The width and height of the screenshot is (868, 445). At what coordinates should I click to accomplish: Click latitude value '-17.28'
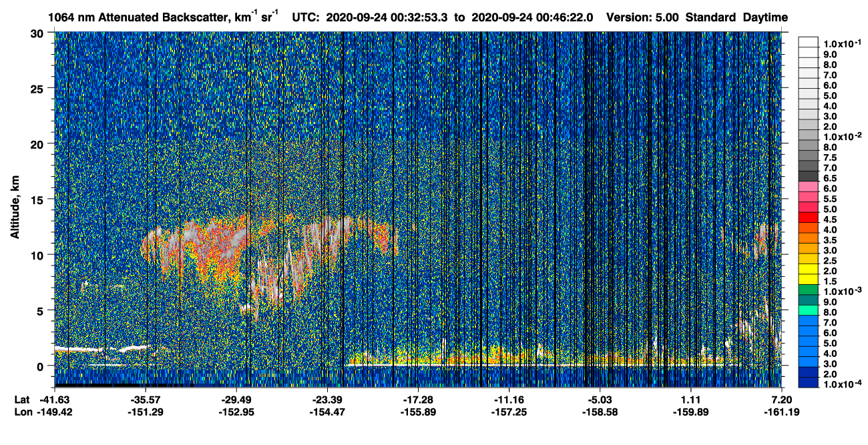coord(418,400)
